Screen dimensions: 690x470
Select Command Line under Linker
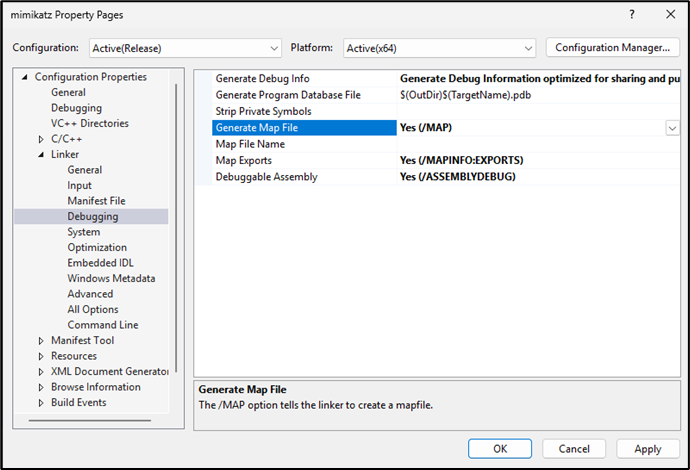(x=103, y=325)
